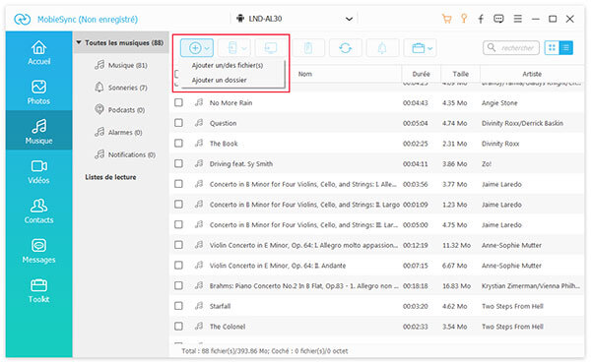Click artist Zo!
The width and height of the screenshot is (591, 364).
[x=487, y=163]
